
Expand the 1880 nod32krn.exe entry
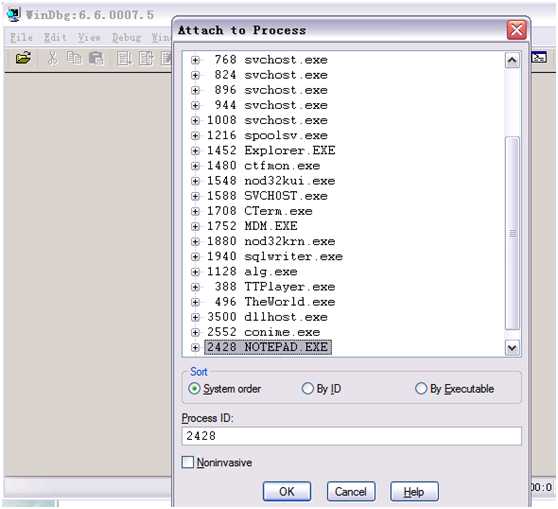[195, 241]
